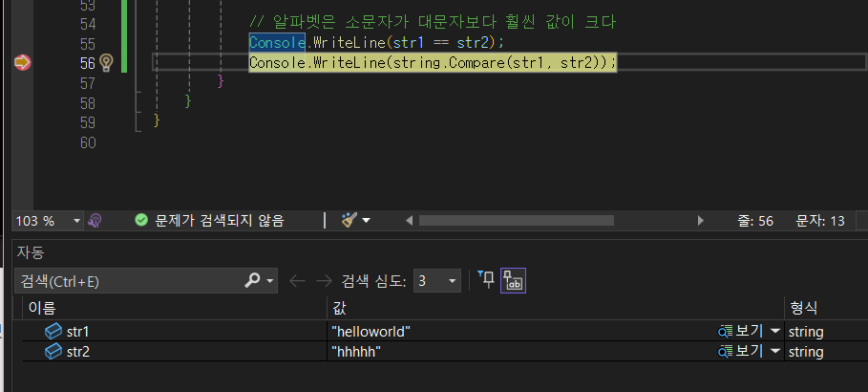Click the code on line 55 Console.WriteLine(str1 == str2)
This screenshot has width=868, height=392.
(x=376, y=43)
